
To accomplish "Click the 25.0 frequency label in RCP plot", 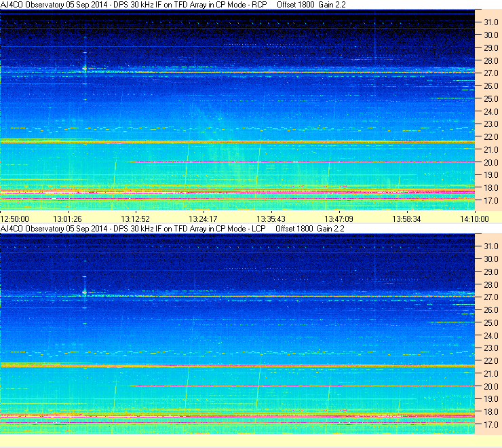I will [x=491, y=98].
